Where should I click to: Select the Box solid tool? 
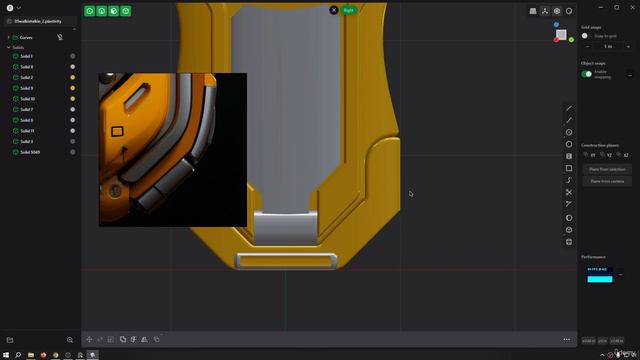click(569, 230)
